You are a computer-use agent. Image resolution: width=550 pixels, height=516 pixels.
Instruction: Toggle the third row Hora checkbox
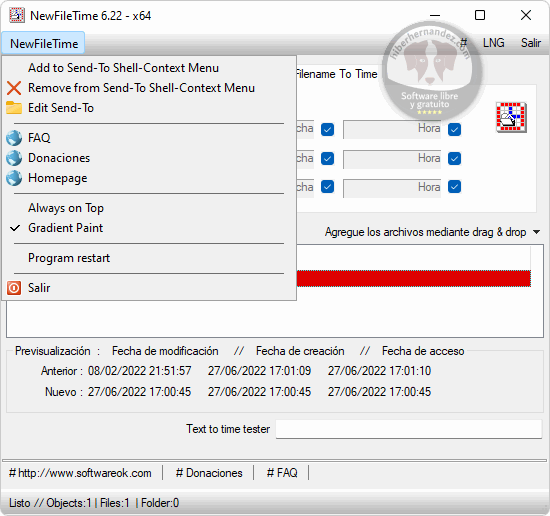(454, 187)
